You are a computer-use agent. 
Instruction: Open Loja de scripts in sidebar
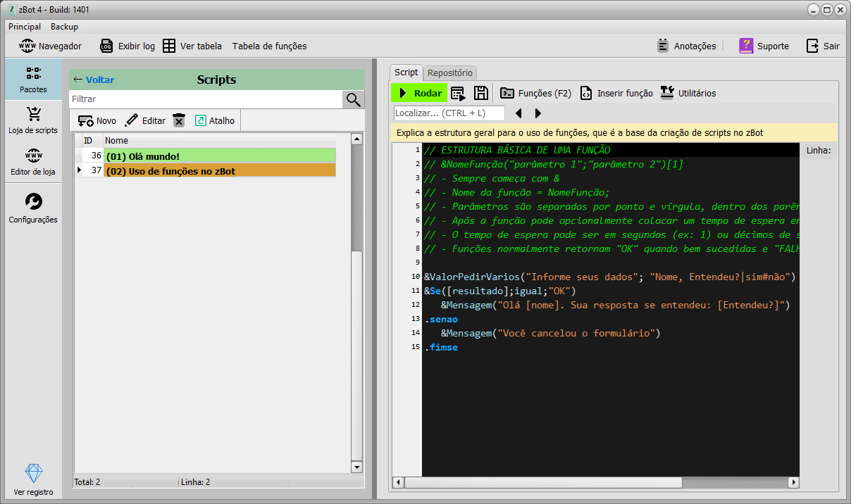pos(33,120)
